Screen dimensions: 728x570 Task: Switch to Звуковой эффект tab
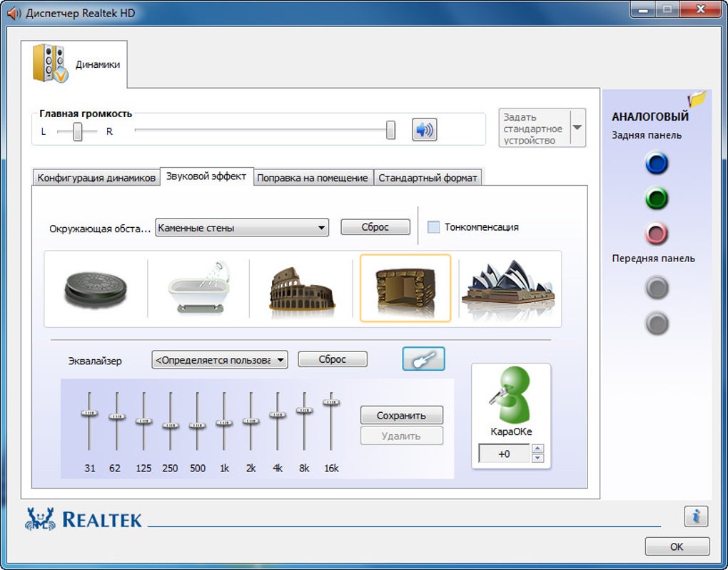point(206,176)
